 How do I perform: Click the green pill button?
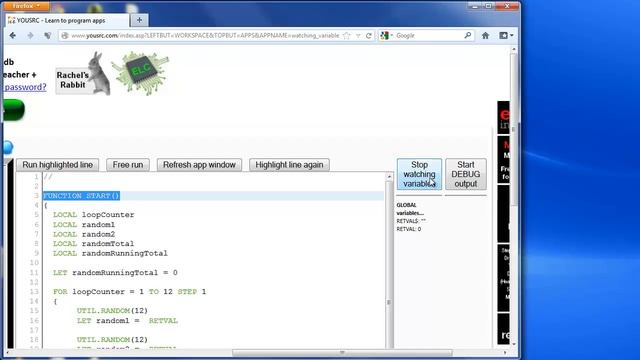(14, 110)
